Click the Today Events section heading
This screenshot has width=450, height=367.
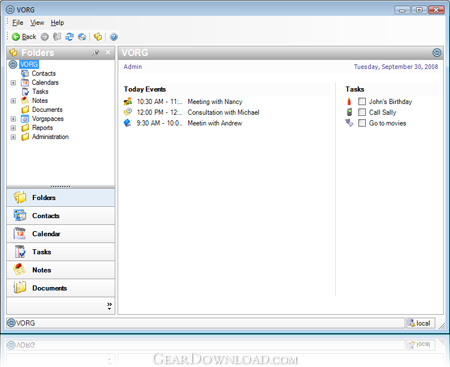coord(145,89)
